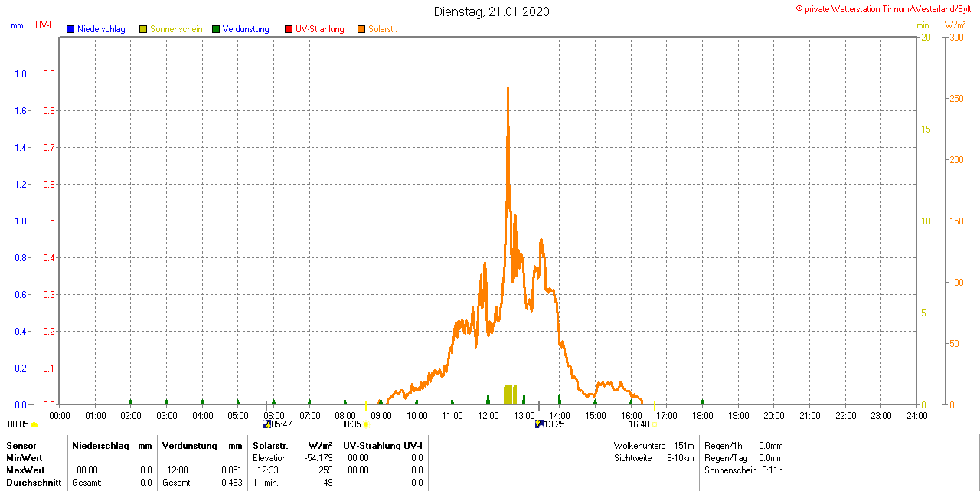Image resolution: width=980 pixels, height=491 pixels.
Task: Click the UV-Strahlung UV-I column header
Action: coord(384,445)
